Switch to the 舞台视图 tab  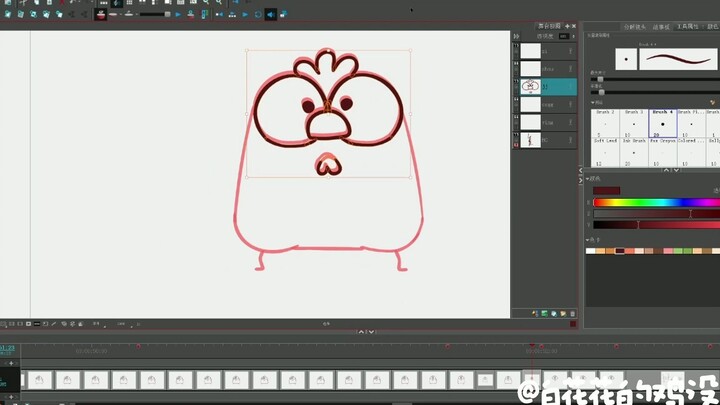tap(549, 26)
